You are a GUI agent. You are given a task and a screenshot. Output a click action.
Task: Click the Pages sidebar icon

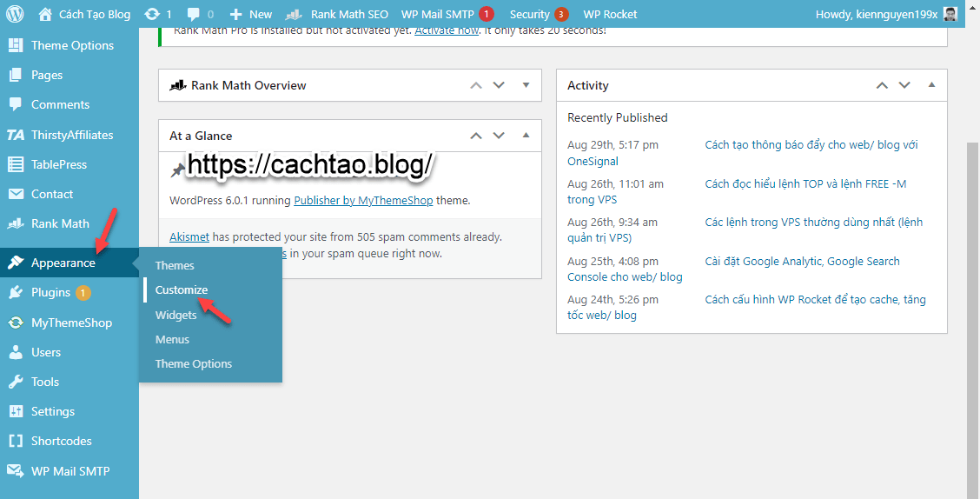click(16, 75)
